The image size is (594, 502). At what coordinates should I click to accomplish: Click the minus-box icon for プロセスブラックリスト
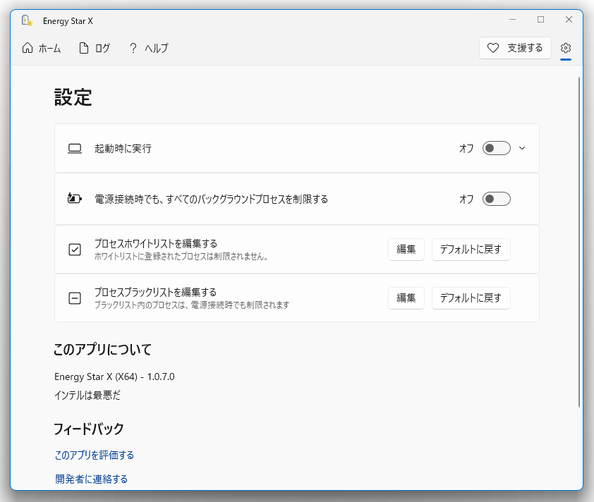tap(75, 298)
